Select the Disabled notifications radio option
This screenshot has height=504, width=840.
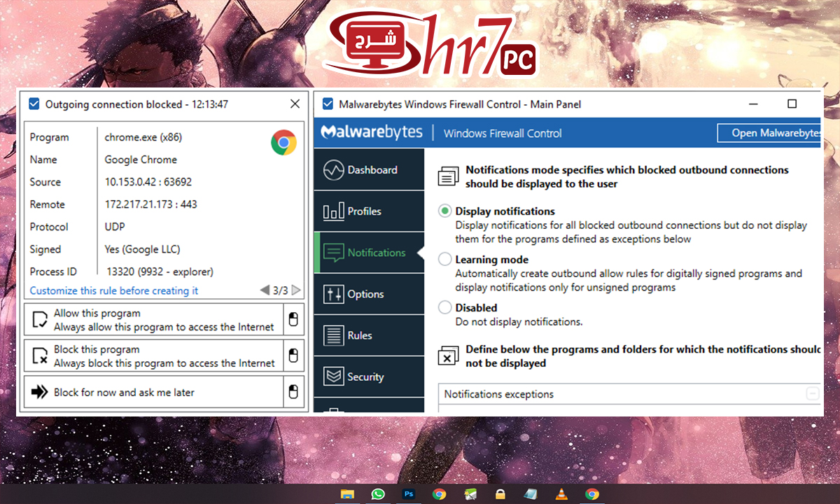coord(444,307)
